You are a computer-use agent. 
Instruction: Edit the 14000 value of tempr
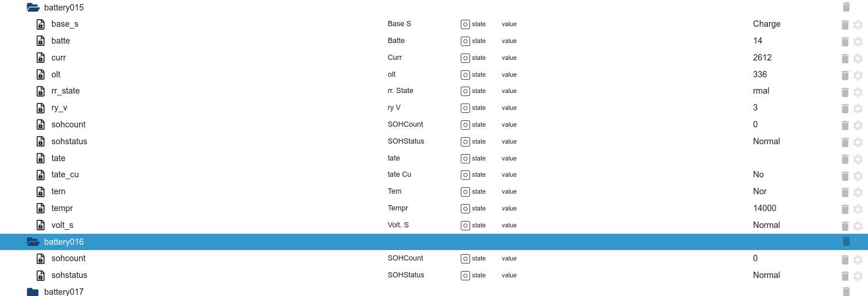764,208
